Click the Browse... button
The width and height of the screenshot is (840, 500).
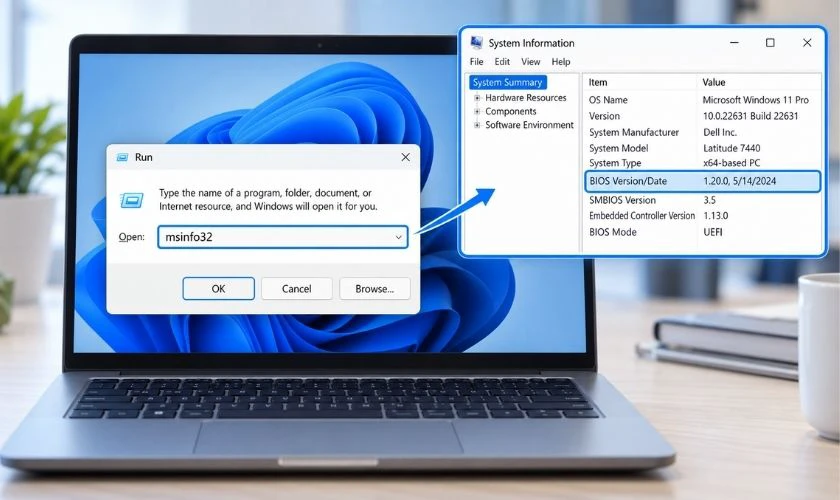[x=374, y=288]
